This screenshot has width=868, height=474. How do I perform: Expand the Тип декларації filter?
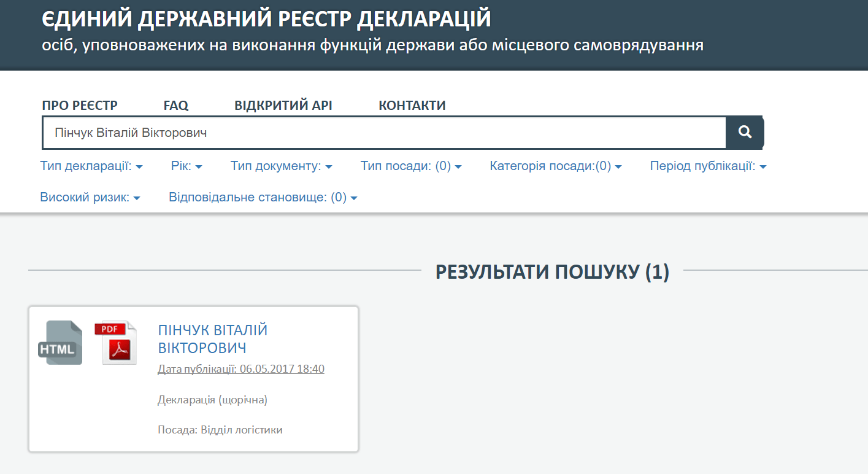91,166
